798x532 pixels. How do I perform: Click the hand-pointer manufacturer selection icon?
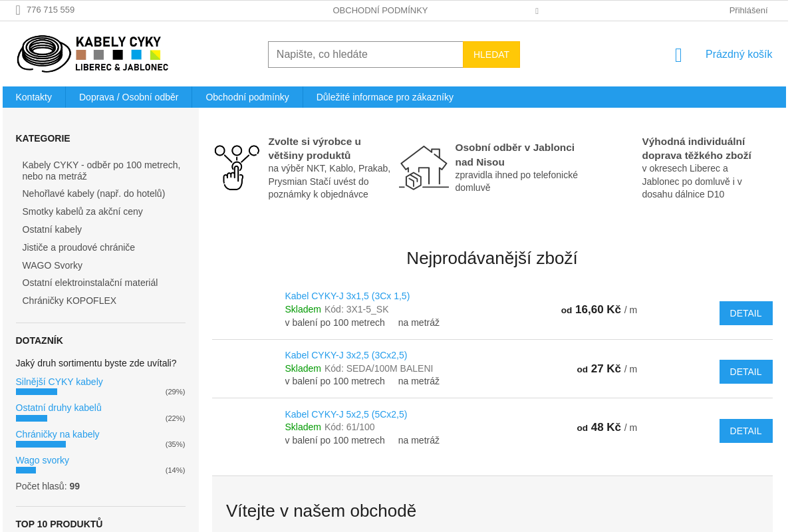click(x=237, y=167)
